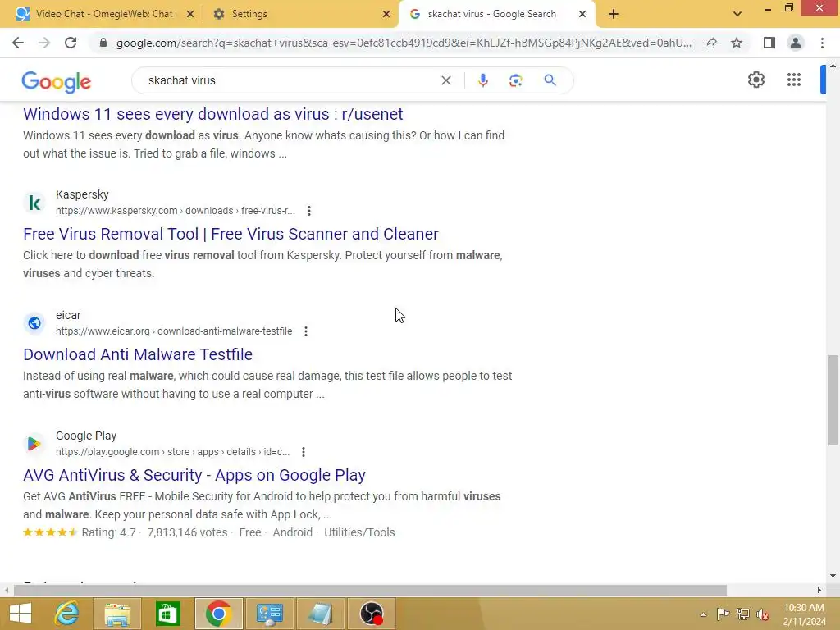Search by image with Google Lens
Screen dimensions: 840x630
[x=515, y=80]
